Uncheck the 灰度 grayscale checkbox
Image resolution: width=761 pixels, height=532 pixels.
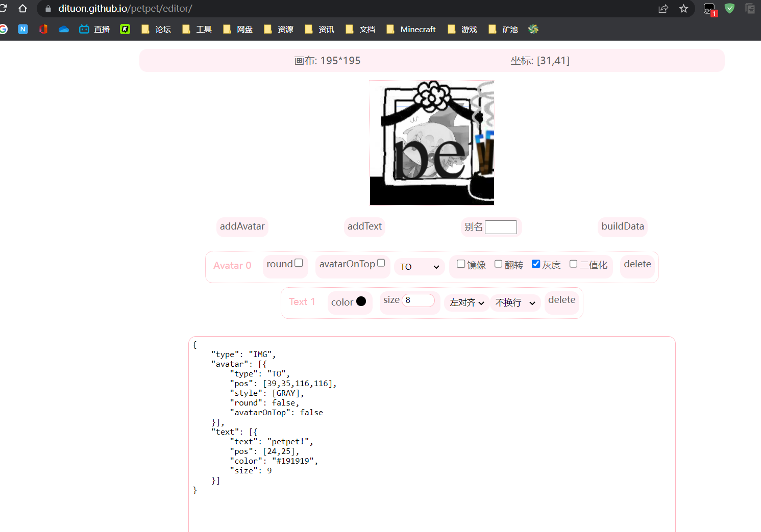(x=536, y=264)
